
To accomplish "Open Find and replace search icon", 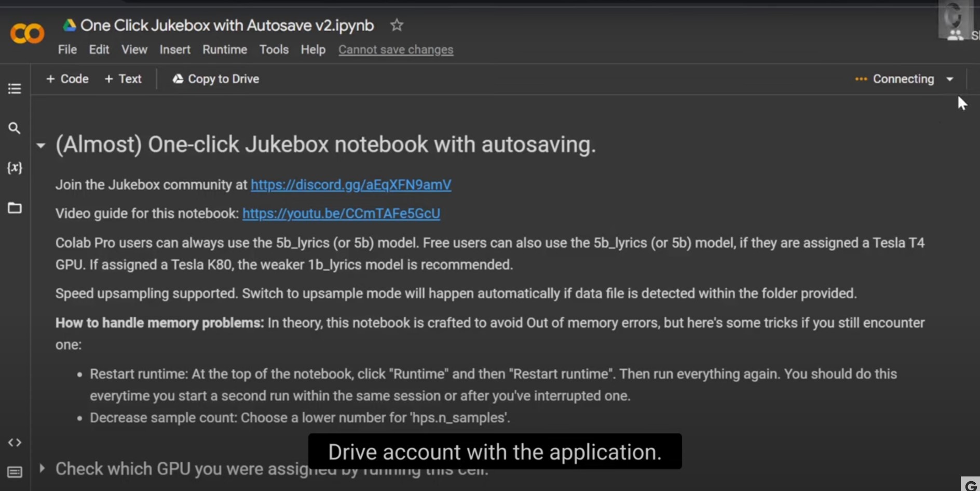I will [x=15, y=128].
